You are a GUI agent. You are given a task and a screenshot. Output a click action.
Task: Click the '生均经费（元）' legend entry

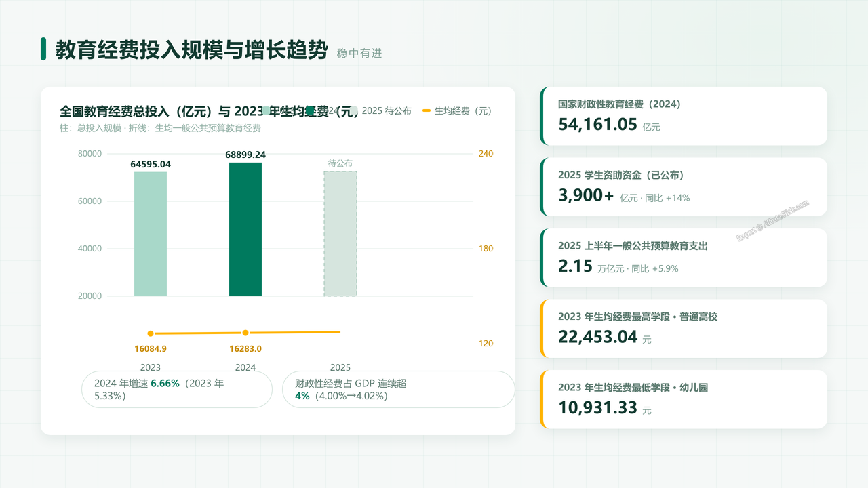point(457,111)
